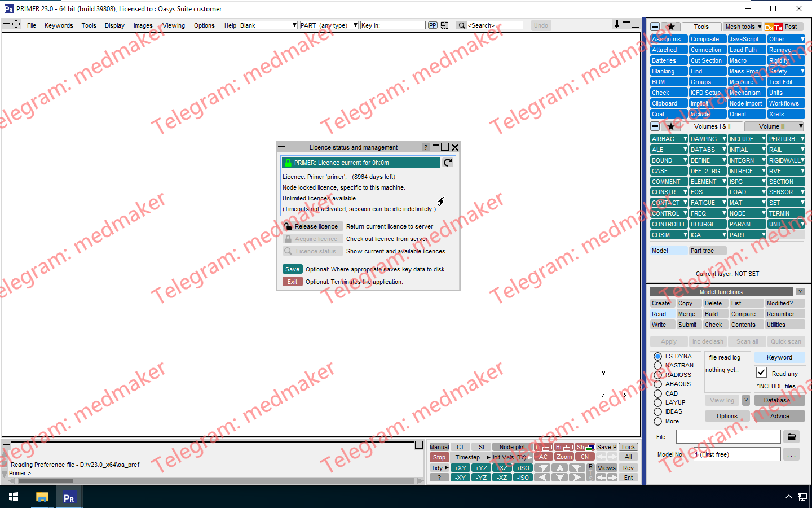Click the right arrow view rotate button

[577, 478]
